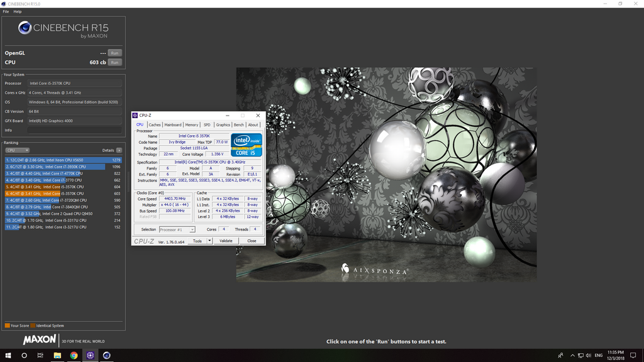The image size is (644, 362).
Task: Expand the Tools dropdown arrow in CPU-Z
Action: coord(208,241)
